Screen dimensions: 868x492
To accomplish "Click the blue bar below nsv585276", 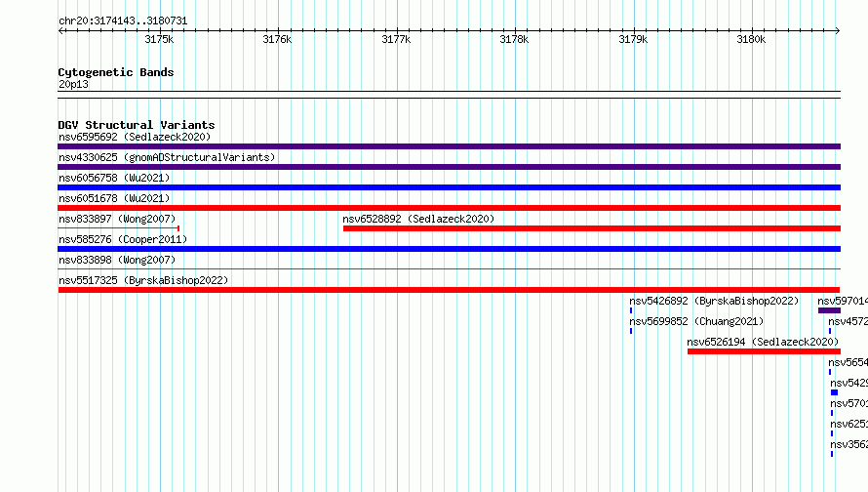I will [x=449, y=249].
